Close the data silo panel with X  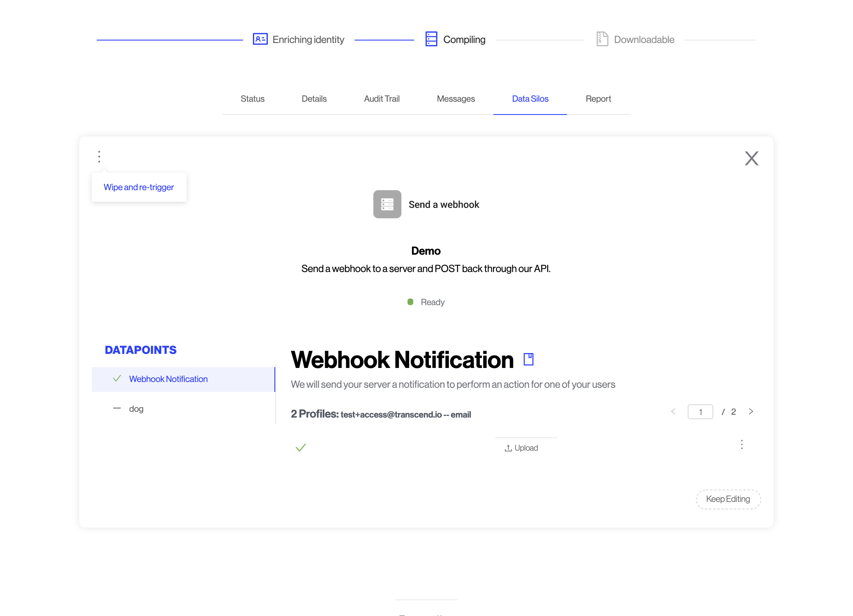coord(751,158)
